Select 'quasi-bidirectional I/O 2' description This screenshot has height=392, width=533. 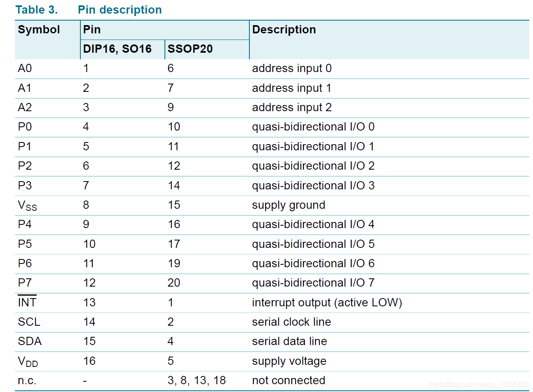[x=313, y=166]
